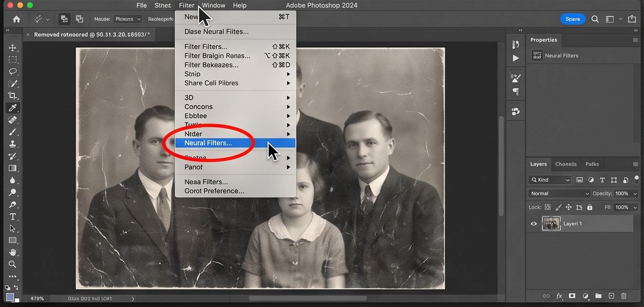Image resolution: width=644 pixels, height=307 pixels.
Task: Click the search magnifier icon
Action: coord(595,19)
